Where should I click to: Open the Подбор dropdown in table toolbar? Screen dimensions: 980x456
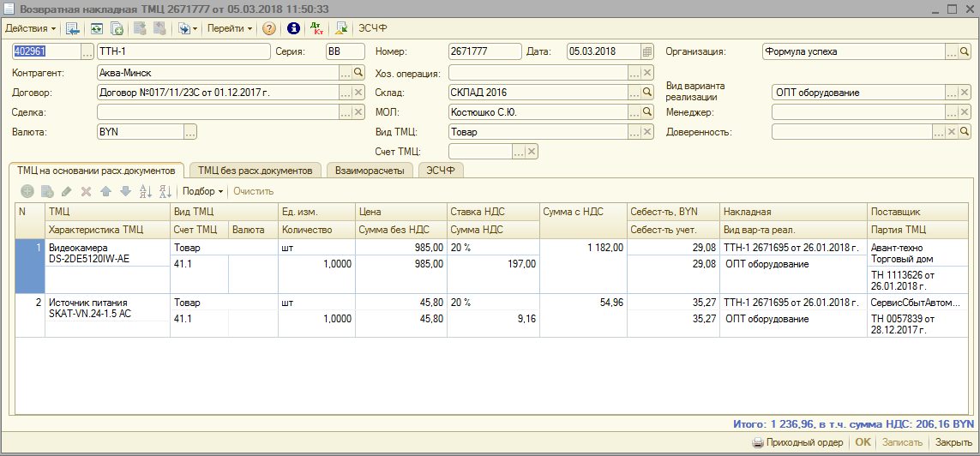click(202, 191)
